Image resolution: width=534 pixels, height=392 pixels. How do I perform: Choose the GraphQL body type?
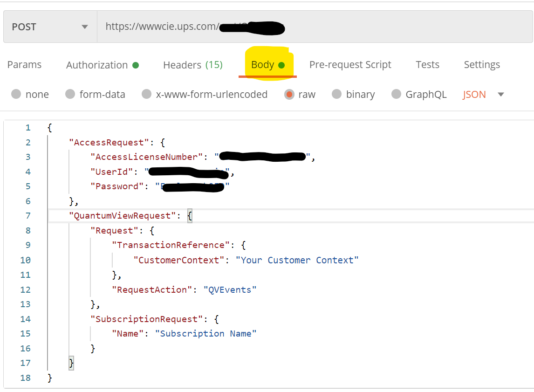pyautogui.click(x=396, y=94)
